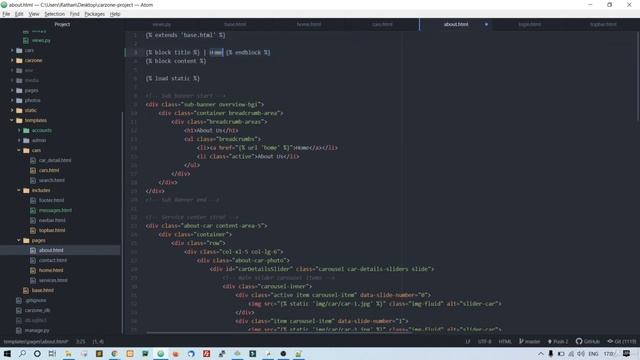Open the Help menu
Image resolution: width=640 pixels, height=360 pixels.
tap(115, 14)
